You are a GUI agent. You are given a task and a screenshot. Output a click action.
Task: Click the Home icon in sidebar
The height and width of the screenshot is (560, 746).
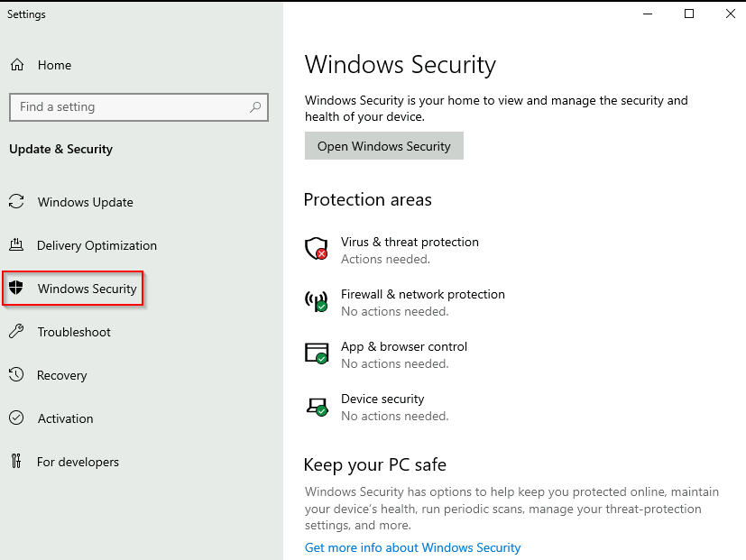tap(17, 65)
